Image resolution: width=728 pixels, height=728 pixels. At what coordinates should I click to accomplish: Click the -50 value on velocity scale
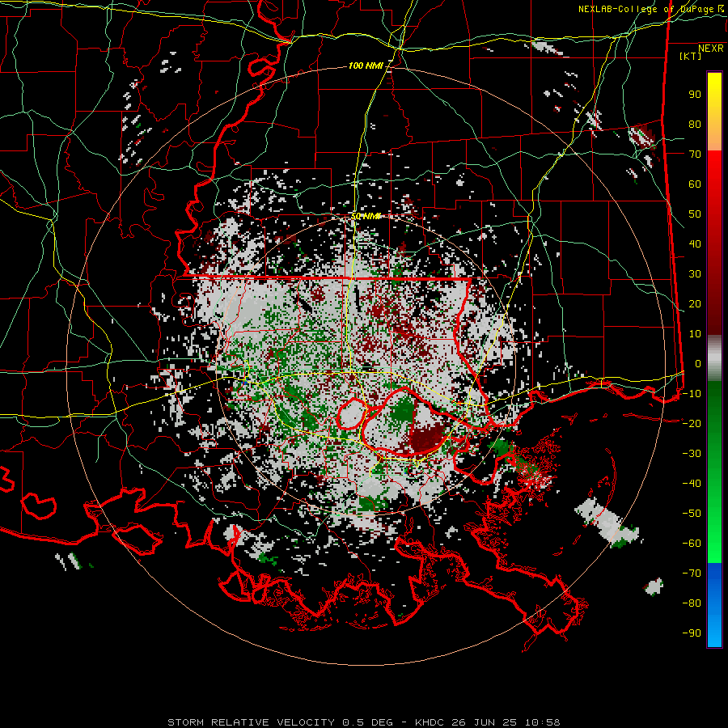[692, 513]
